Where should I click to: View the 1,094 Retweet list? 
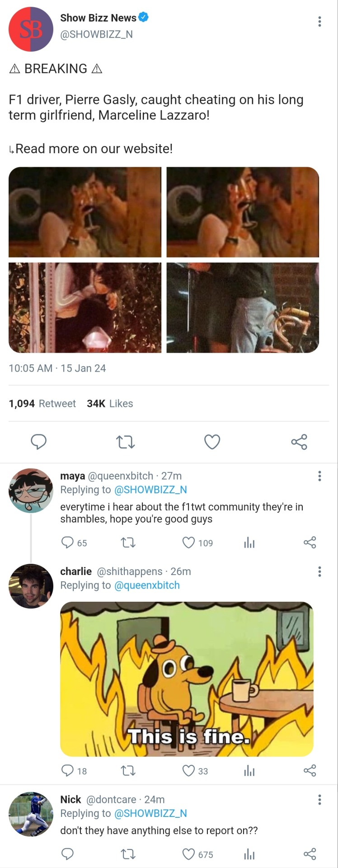[x=42, y=404]
